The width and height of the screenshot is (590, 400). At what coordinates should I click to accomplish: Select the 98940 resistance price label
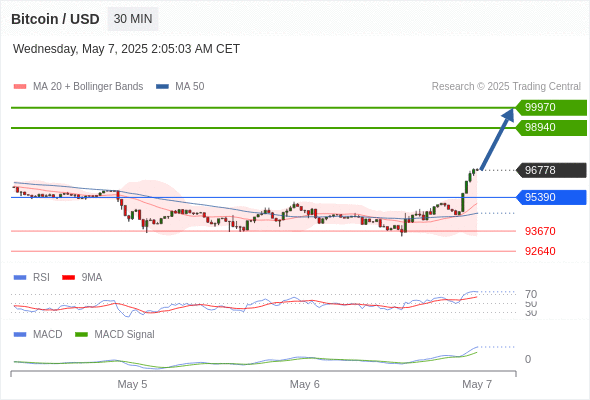pyautogui.click(x=551, y=128)
